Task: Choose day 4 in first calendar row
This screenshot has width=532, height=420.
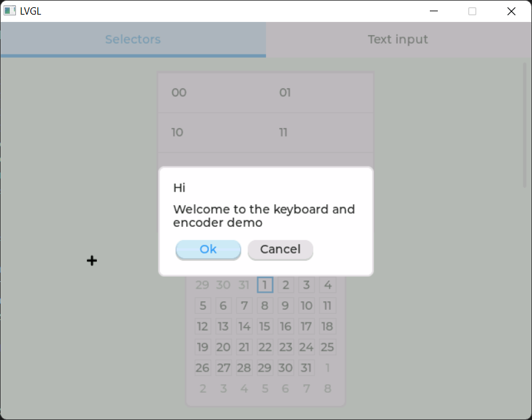Action: (x=328, y=285)
